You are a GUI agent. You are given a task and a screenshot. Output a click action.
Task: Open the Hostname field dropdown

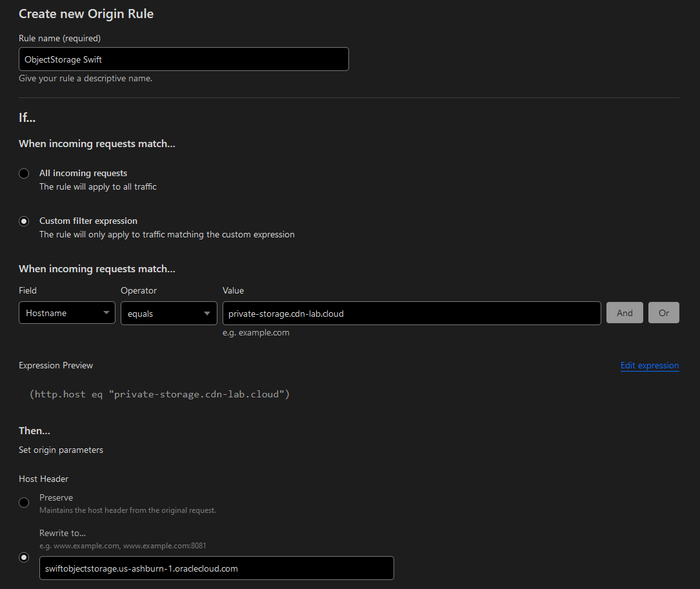click(62, 313)
